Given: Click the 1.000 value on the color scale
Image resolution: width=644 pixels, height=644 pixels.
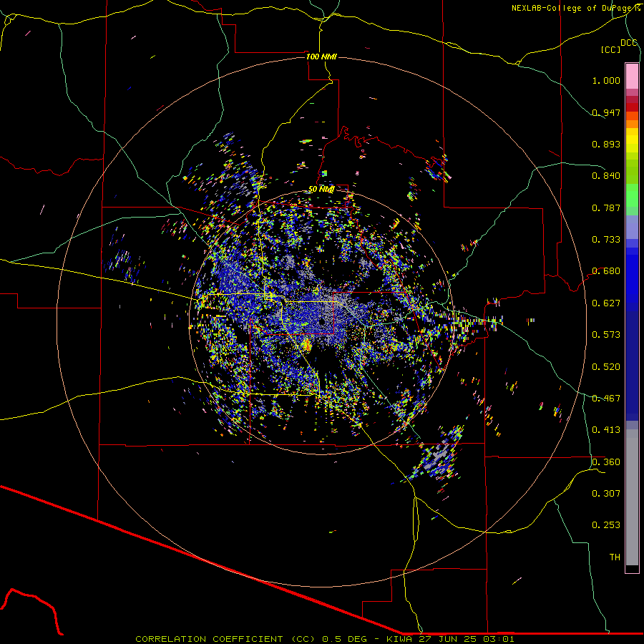Looking at the screenshot, I should coord(606,80).
